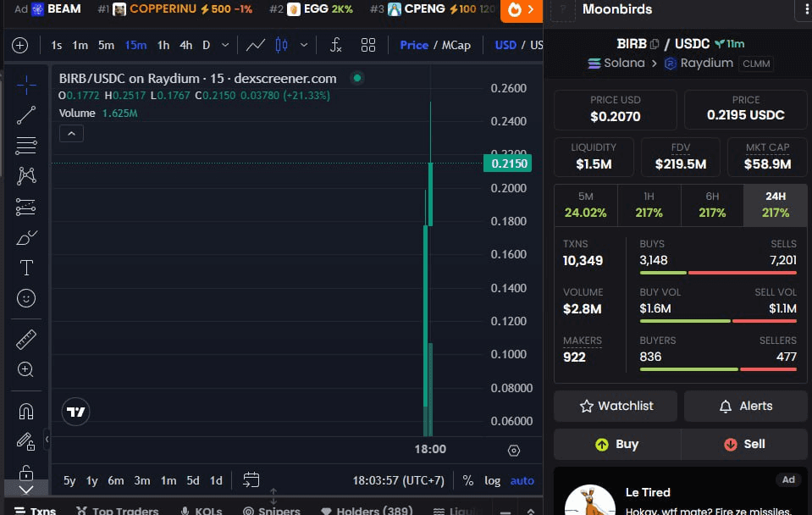The height and width of the screenshot is (515, 812).
Task: Toggle price denomination to USD
Action: pyautogui.click(x=505, y=45)
